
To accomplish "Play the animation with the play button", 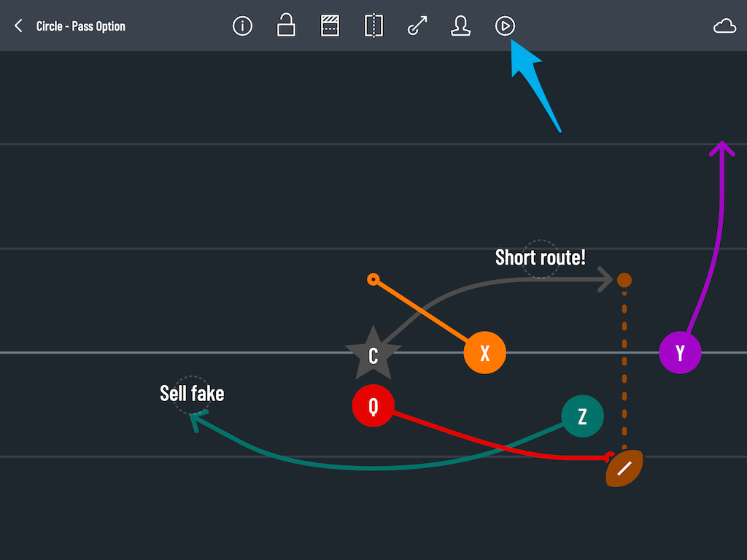I will pyautogui.click(x=505, y=26).
